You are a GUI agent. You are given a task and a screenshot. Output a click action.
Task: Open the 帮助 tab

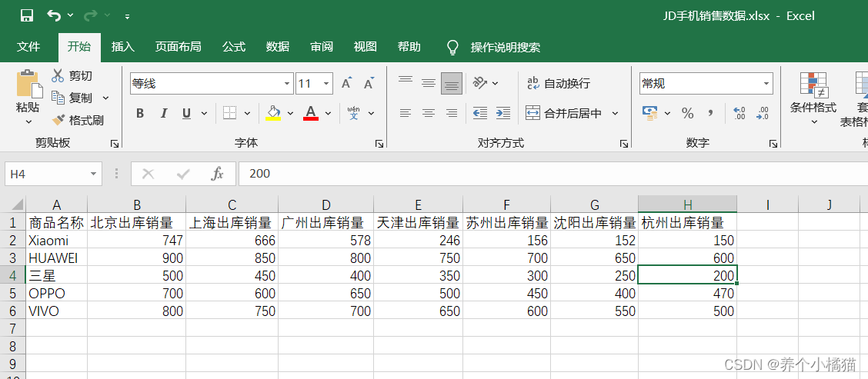click(x=409, y=46)
